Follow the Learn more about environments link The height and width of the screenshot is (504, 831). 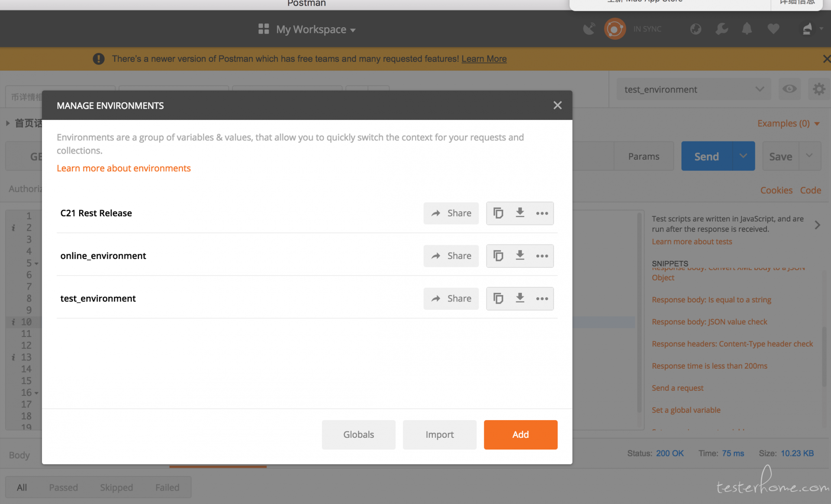(124, 168)
